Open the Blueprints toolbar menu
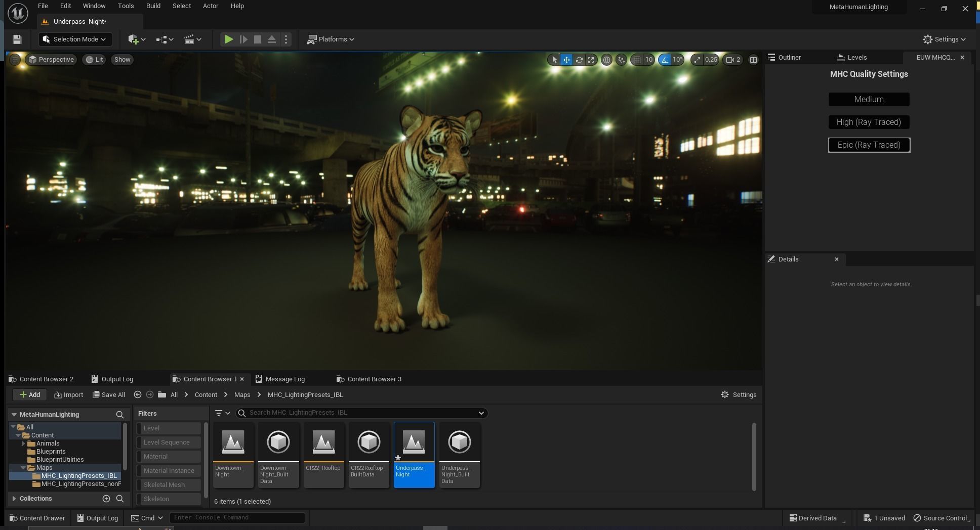The width and height of the screenshot is (980, 530). coord(165,39)
